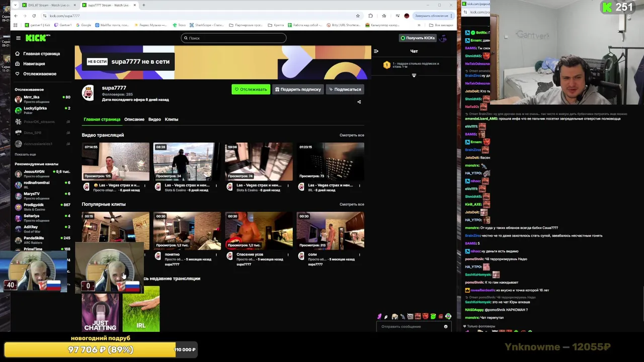
Task: Open the browser extensions puzzle icon
Action: tap(371, 16)
